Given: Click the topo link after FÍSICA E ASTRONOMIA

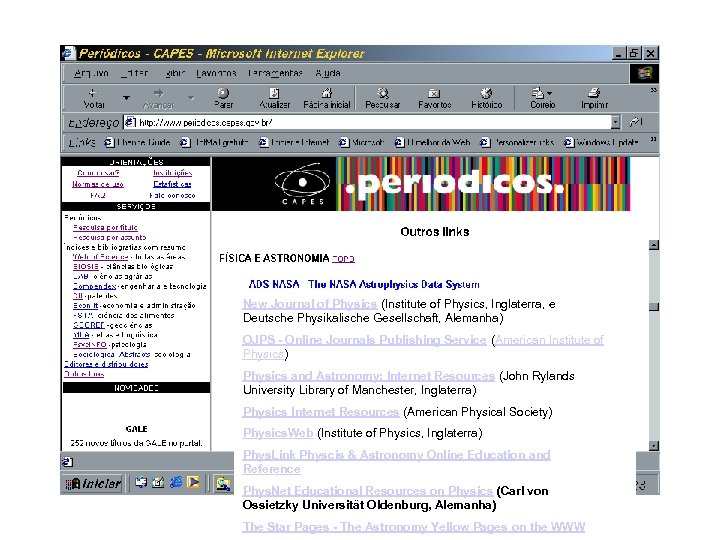Looking at the screenshot, I should pos(343,259).
